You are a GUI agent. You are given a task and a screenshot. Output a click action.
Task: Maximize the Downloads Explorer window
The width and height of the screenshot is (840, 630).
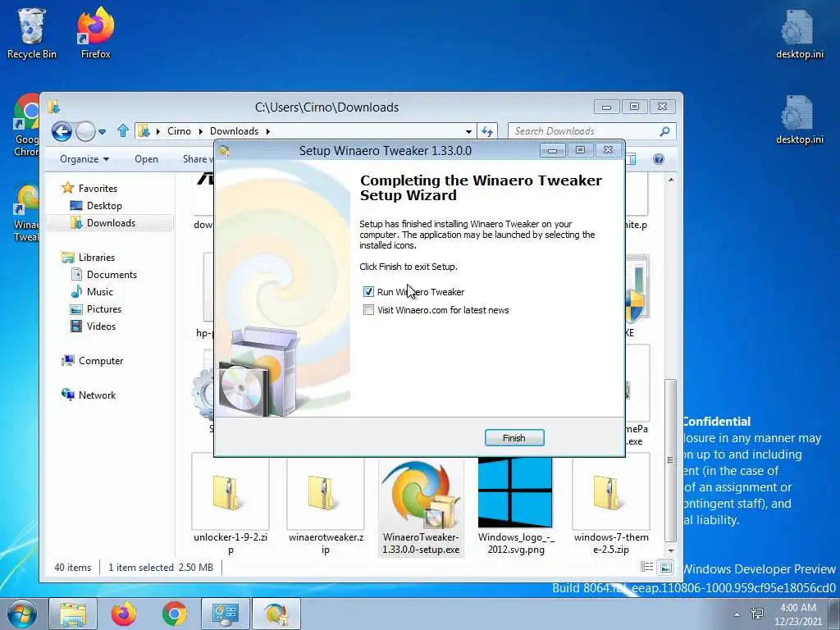(634, 106)
